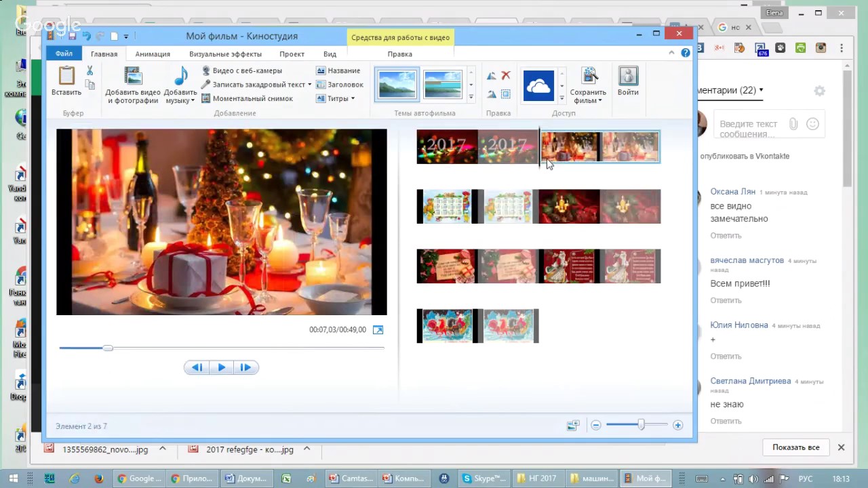This screenshot has width=868, height=488.
Task: Switch to the Вид tab
Action: [330, 54]
